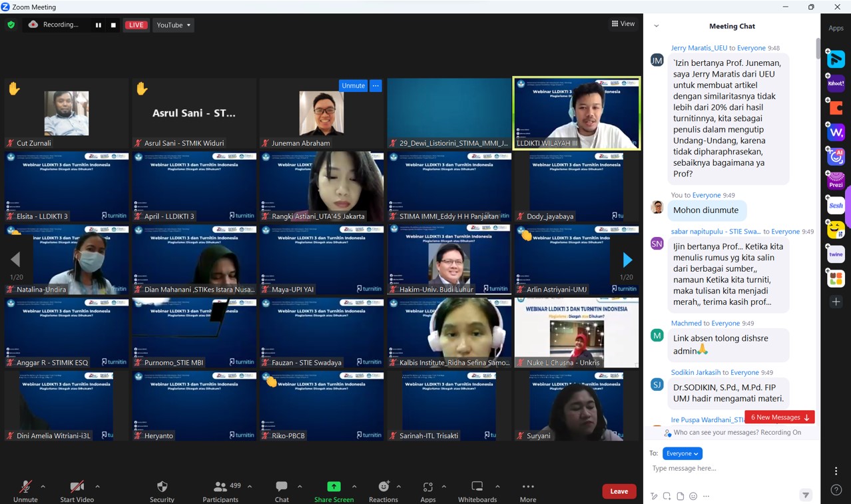Image resolution: width=851 pixels, height=504 pixels.
Task: Open the options menu on Juneman Abraham's tile
Action: coord(376,86)
